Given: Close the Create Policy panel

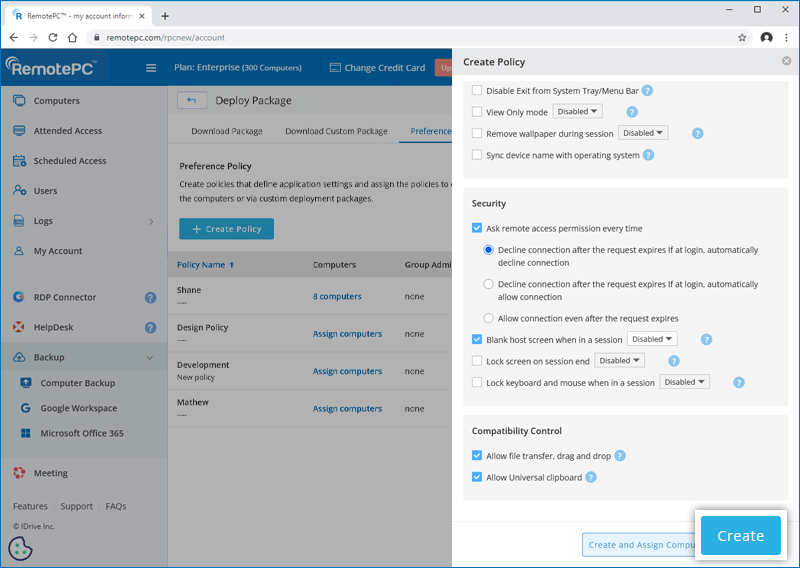Looking at the screenshot, I should (x=786, y=61).
